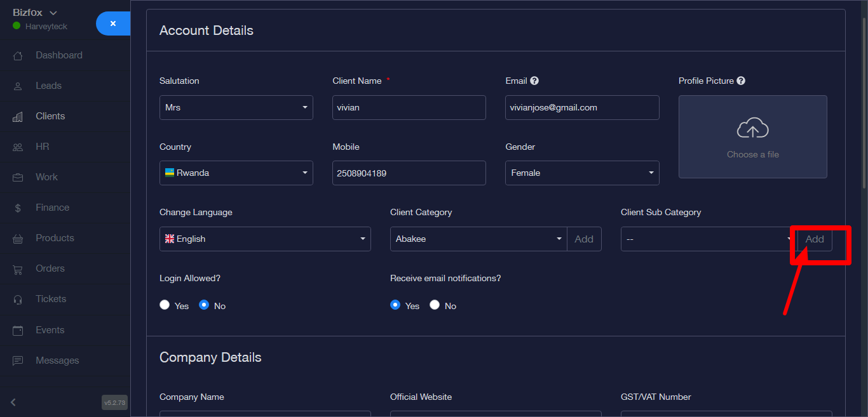Select No for email notifications

tap(435, 305)
